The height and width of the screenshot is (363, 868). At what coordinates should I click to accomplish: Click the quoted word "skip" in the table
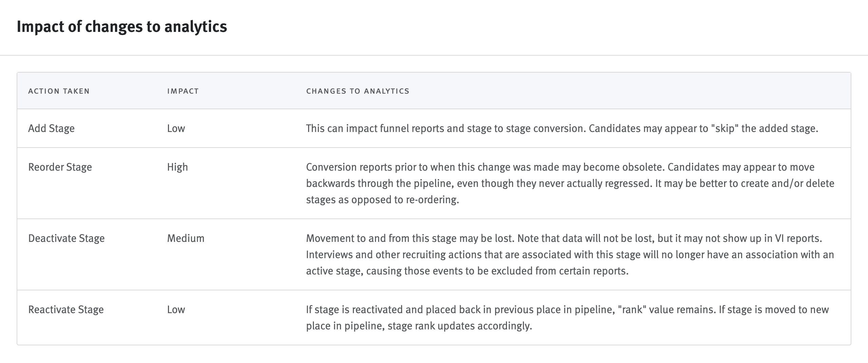click(x=725, y=128)
